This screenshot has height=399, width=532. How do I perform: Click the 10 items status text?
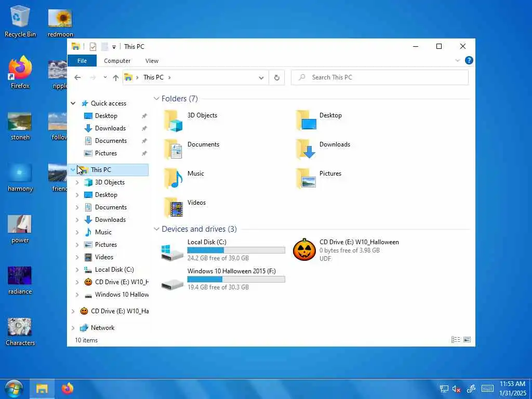[86, 340]
